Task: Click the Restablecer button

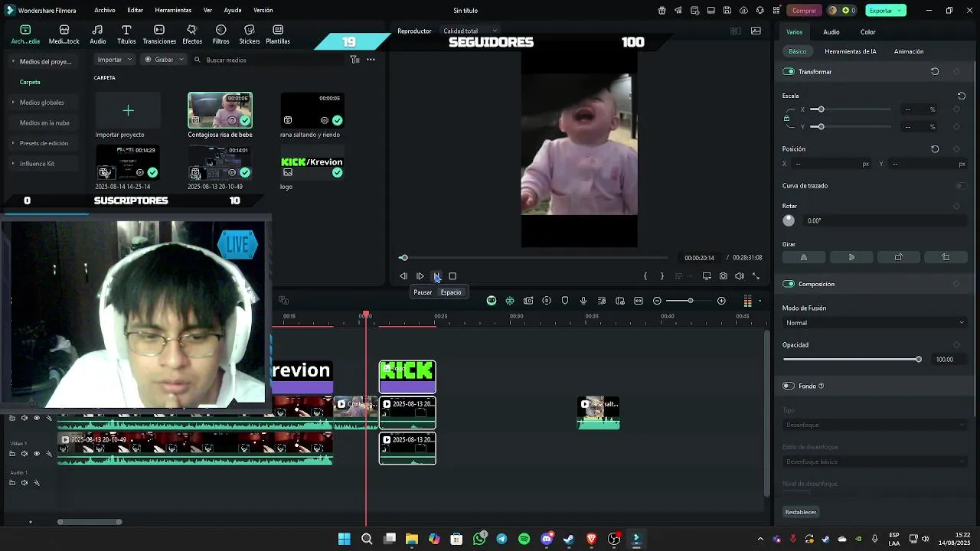Action: (x=801, y=512)
